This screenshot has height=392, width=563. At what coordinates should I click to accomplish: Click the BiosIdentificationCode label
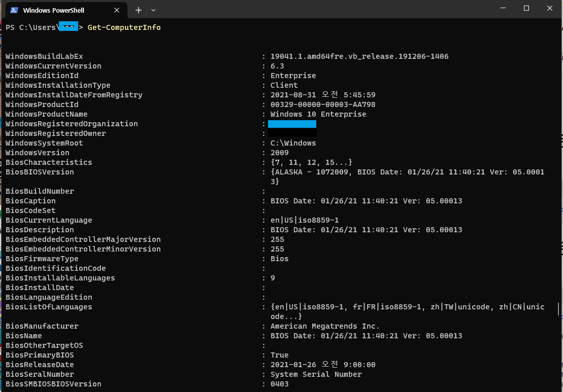point(56,268)
